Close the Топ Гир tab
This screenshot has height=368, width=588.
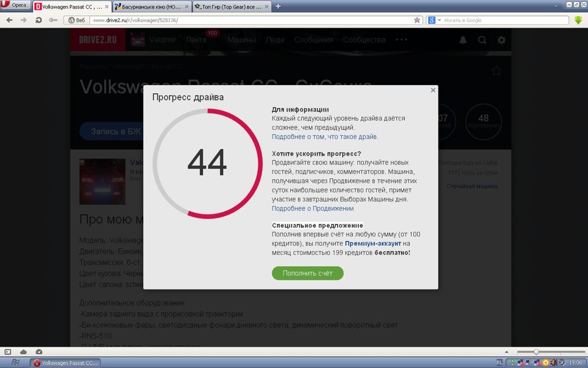[x=266, y=7]
